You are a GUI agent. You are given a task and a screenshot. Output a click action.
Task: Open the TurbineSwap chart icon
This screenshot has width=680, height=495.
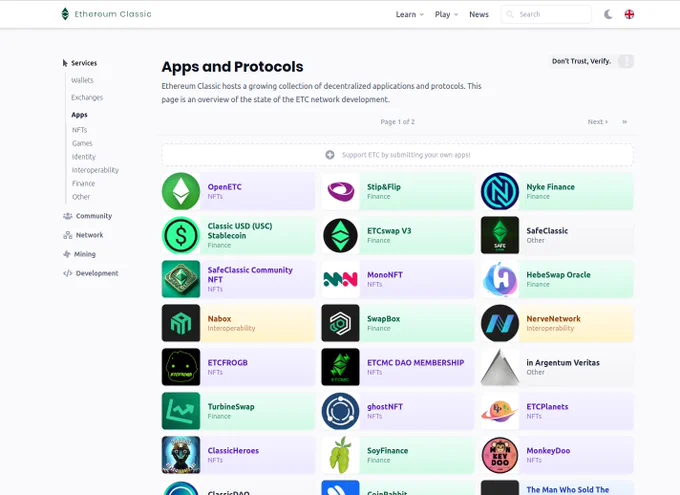point(181,411)
